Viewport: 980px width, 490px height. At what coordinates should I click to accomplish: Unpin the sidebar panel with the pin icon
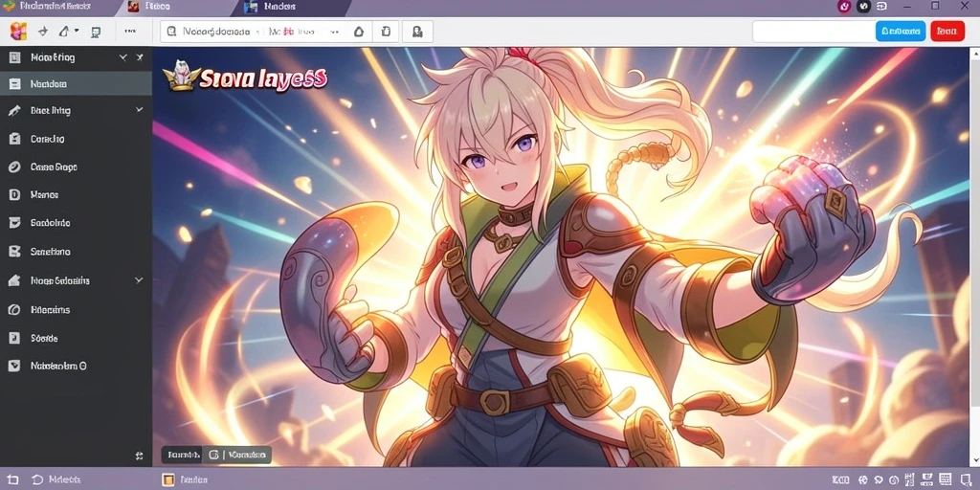(140, 57)
